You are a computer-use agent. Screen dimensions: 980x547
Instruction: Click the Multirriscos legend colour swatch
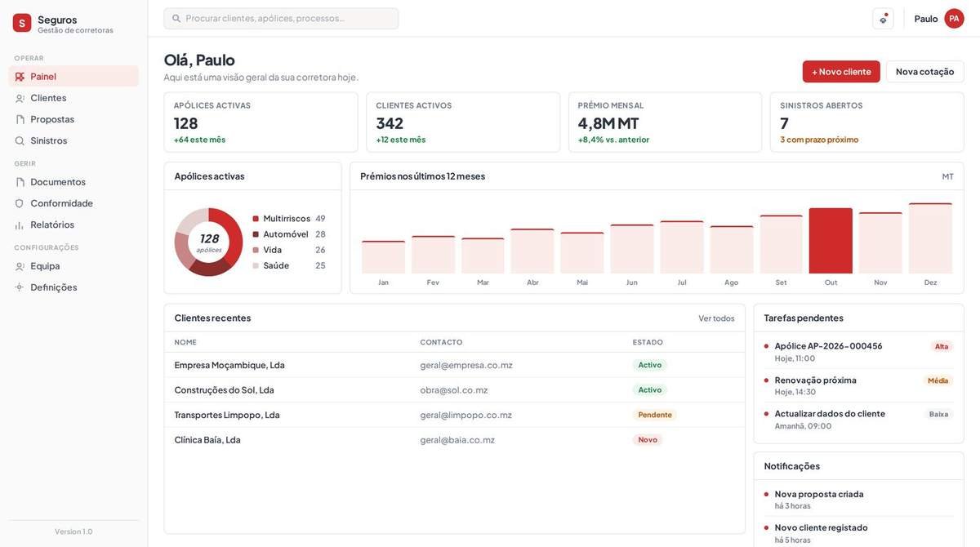256,219
